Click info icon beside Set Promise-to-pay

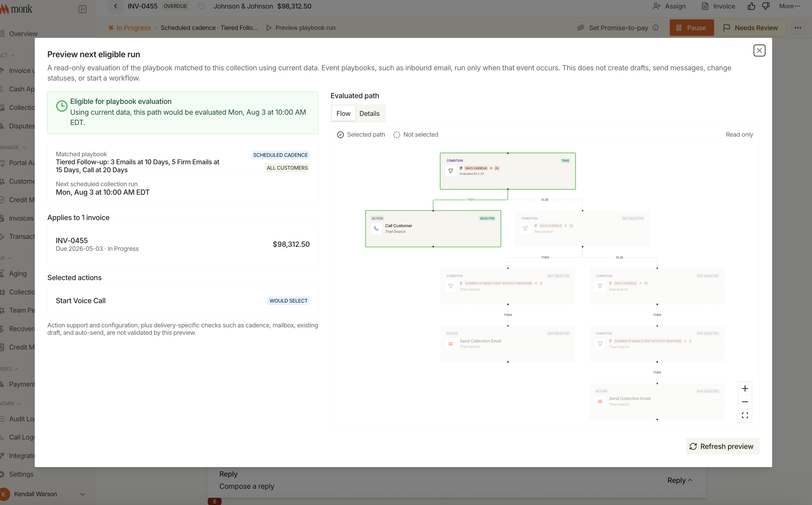[x=655, y=28]
